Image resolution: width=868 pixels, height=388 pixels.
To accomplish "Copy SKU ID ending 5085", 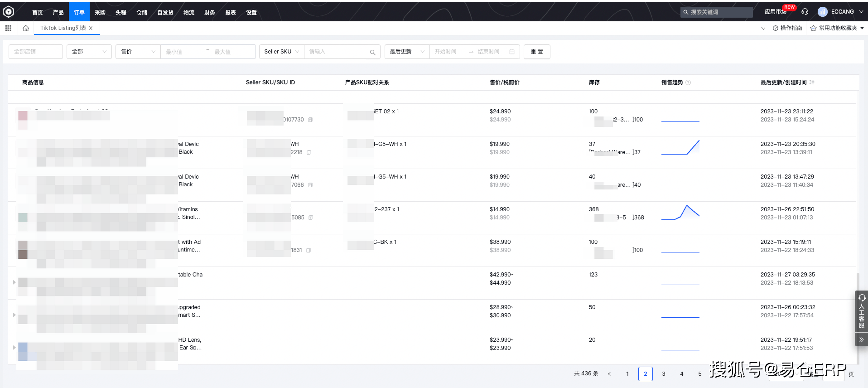I will 311,218.
